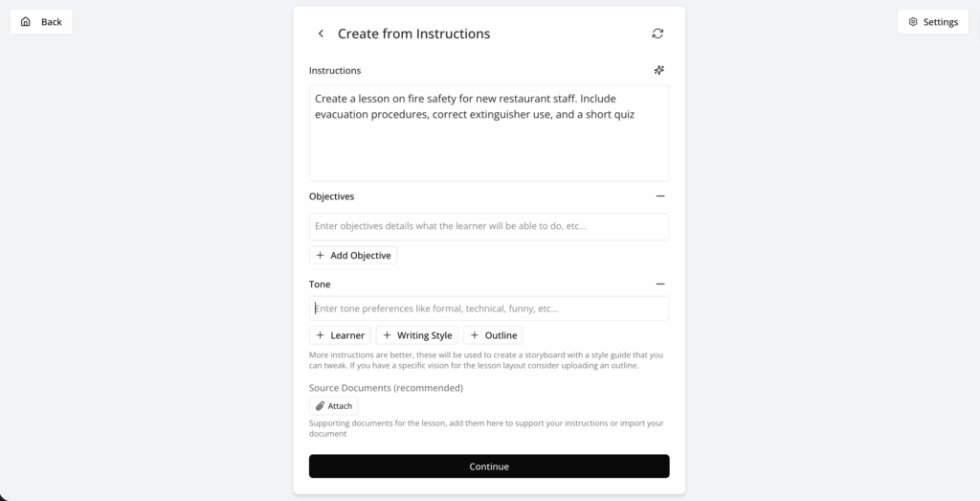Go back using the Back home button

tap(41, 22)
